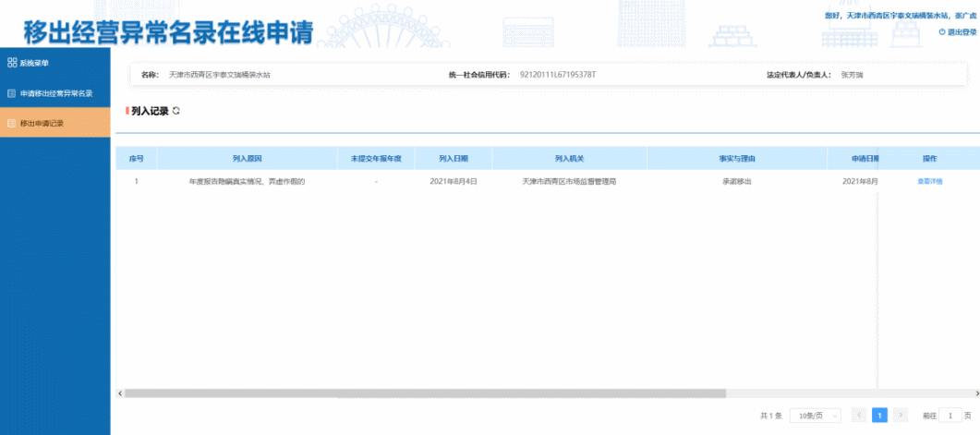Go to next page with right arrow

(901, 416)
